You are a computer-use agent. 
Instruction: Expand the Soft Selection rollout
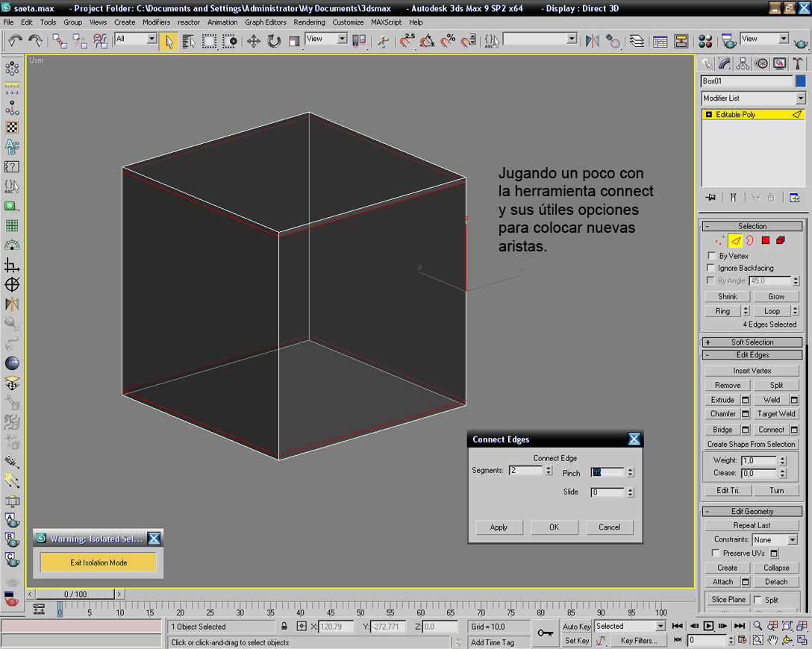pyautogui.click(x=752, y=342)
